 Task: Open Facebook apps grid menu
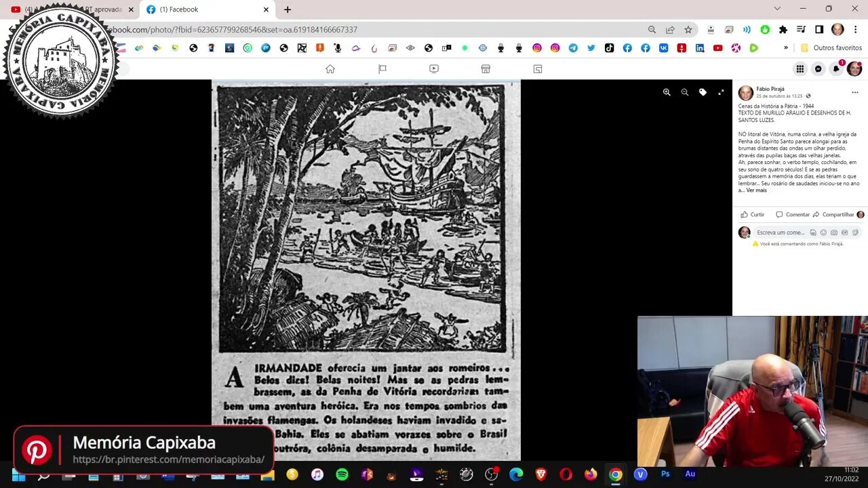[800, 68]
